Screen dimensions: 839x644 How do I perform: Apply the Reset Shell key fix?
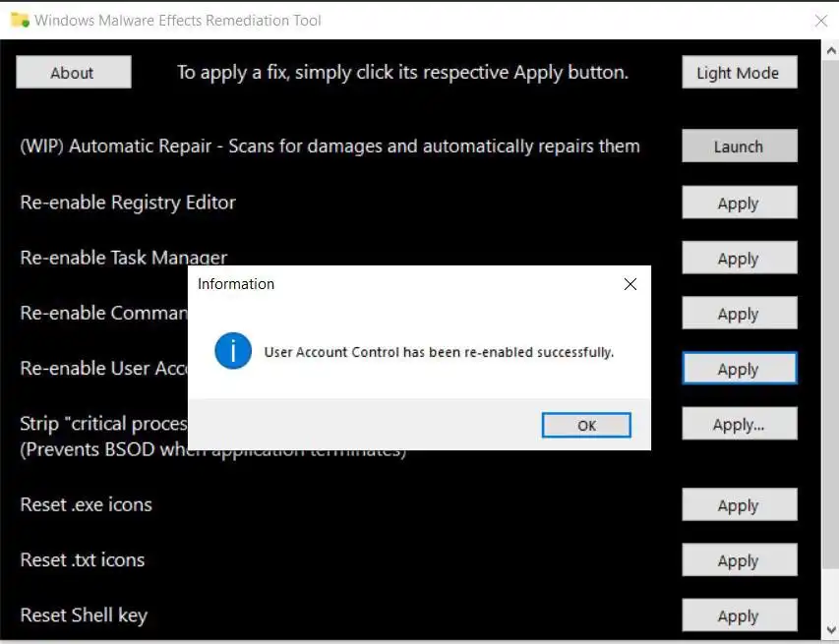740,615
